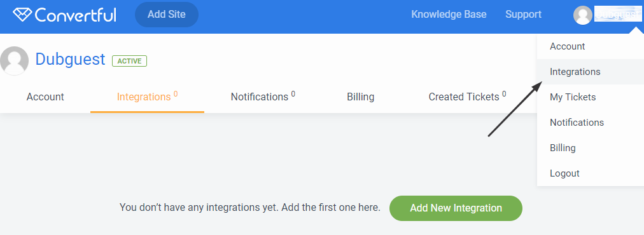
Task: Select the Dubguest profile picture avatar
Action: coord(15,61)
